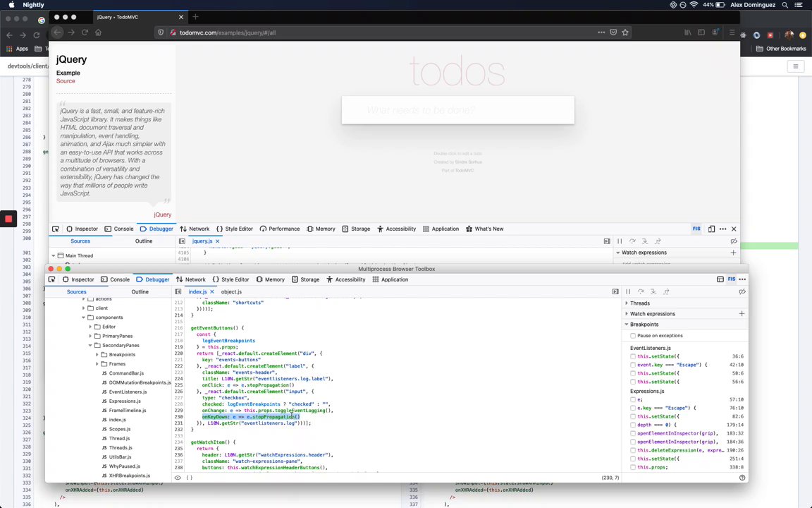Collapse Breakpoints section in Browser Toolbox
This screenshot has height=508, width=812.
tap(627, 325)
